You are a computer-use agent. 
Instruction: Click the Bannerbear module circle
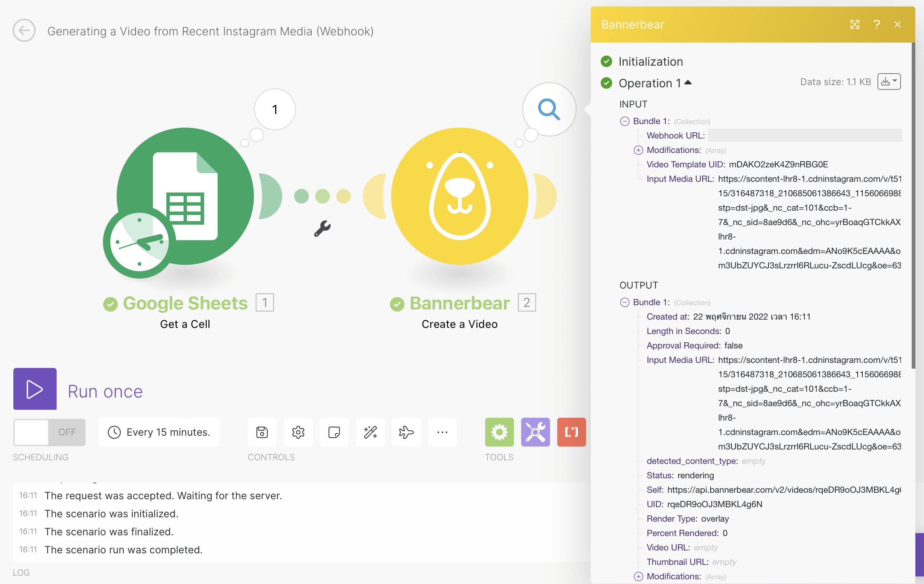click(x=459, y=196)
